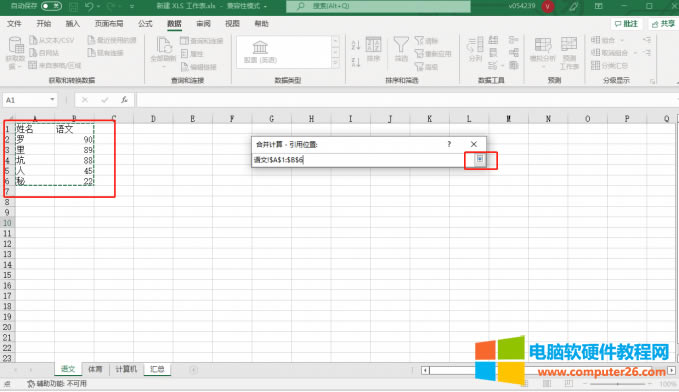679x392 pixels.
Task: Click Advanced filter (高级) icon
Action: click(x=419, y=67)
